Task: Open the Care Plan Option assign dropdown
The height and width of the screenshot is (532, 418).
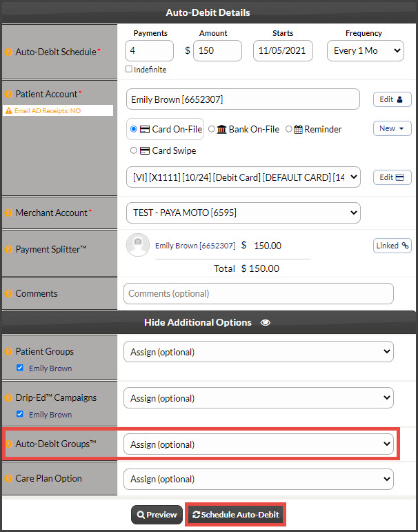Action: coord(259,479)
